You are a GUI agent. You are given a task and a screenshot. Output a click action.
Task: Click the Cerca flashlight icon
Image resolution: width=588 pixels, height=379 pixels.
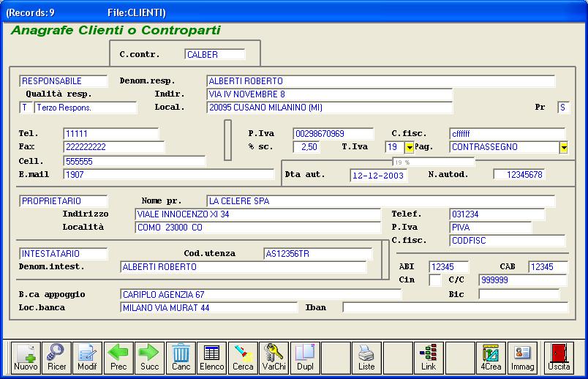coord(243,358)
